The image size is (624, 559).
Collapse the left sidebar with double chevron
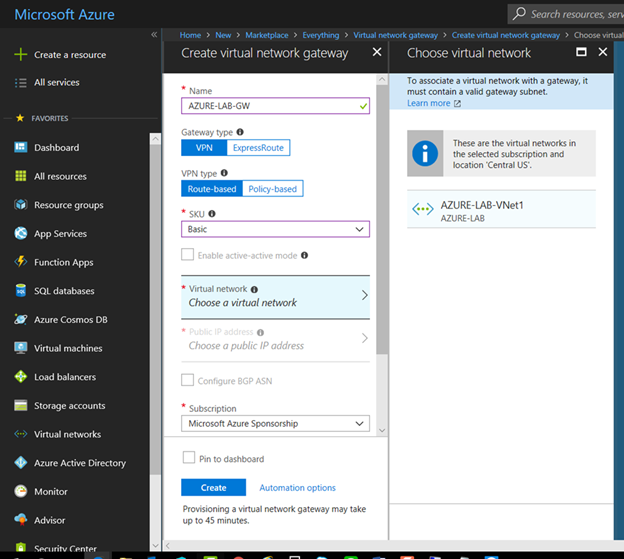click(x=154, y=35)
